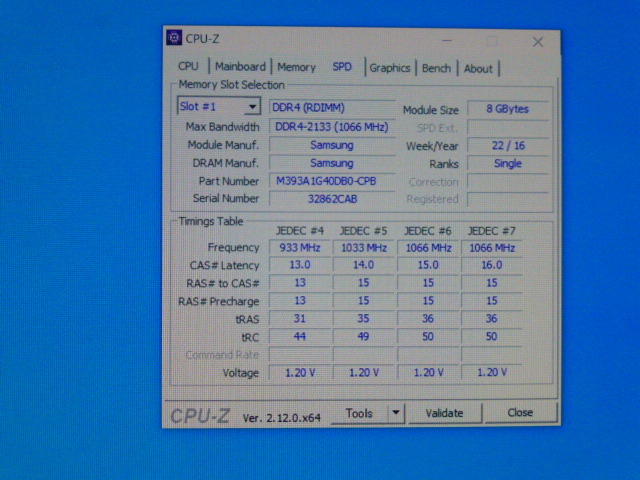Image resolution: width=640 pixels, height=480 pixels.
Task: Click the RAS# to CAS# 13 cell
Action: click(300, 282)
